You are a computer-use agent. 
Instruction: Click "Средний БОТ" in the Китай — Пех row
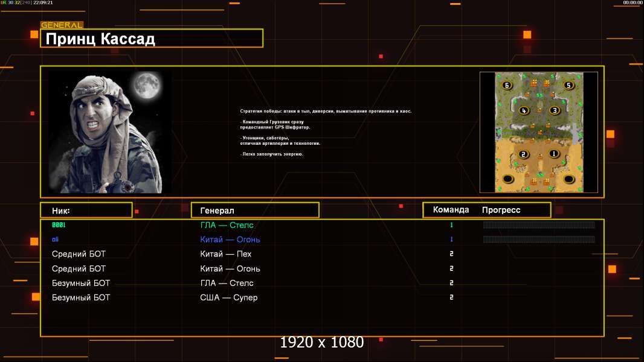[79, 254]
